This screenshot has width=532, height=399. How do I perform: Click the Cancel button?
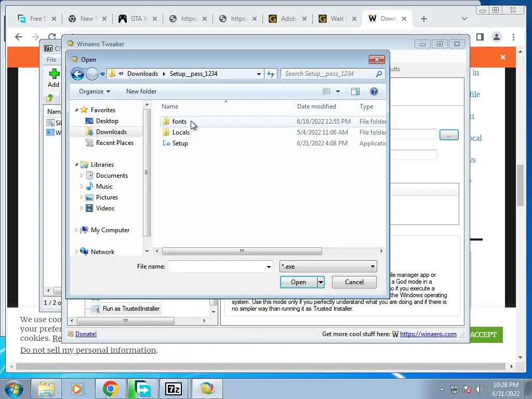tap(354, 282)
